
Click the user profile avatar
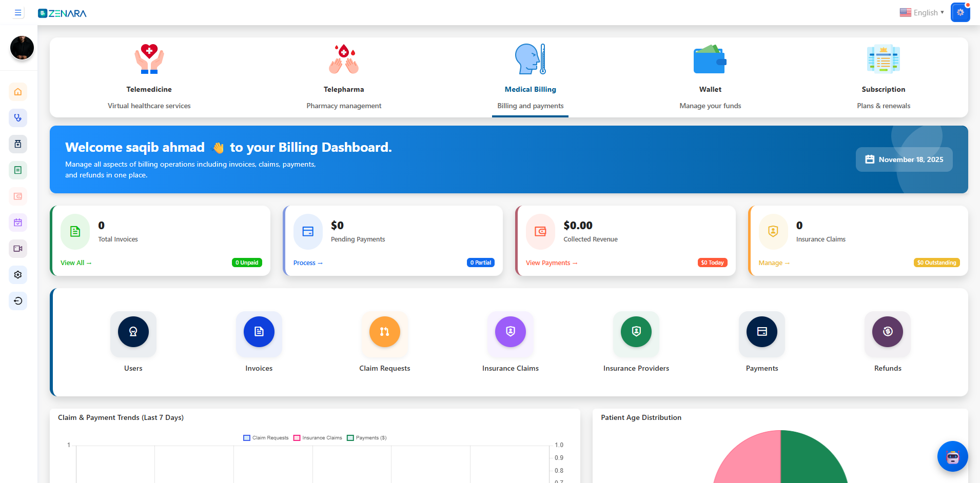click(x=22, y=48)
